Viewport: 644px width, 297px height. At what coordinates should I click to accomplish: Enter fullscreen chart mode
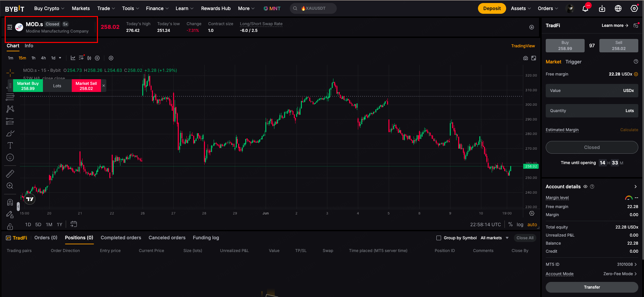[x=534, y=58]
